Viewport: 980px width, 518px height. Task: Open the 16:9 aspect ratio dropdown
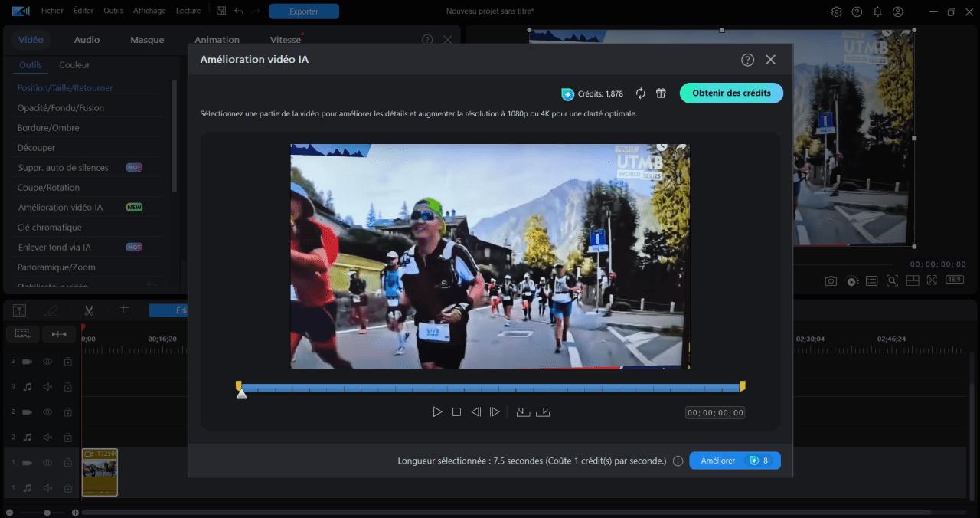pyautogui.click(x=954, y=280)
